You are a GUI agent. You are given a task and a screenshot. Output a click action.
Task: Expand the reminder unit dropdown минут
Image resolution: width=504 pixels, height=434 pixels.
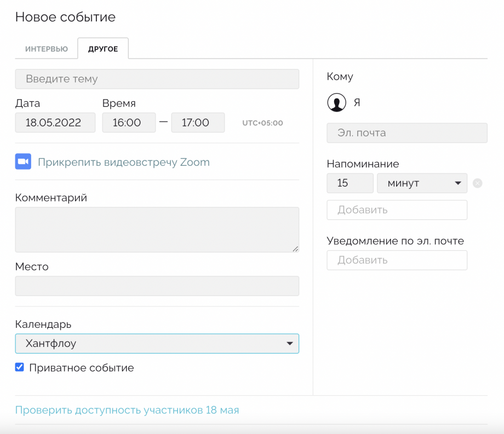(x=422, y=183)
